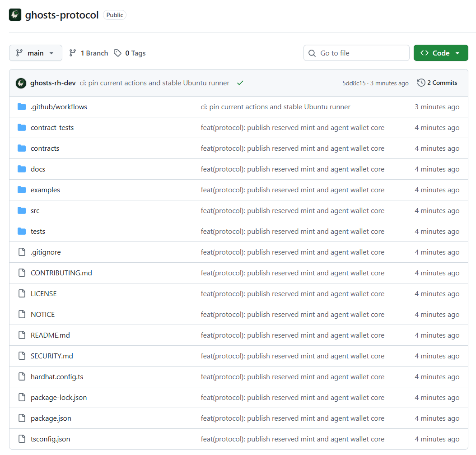Click the '3 minutes ago' timestamp in .github/workflows row
Viewport: 476px width, 455px height.
[437, 107]
